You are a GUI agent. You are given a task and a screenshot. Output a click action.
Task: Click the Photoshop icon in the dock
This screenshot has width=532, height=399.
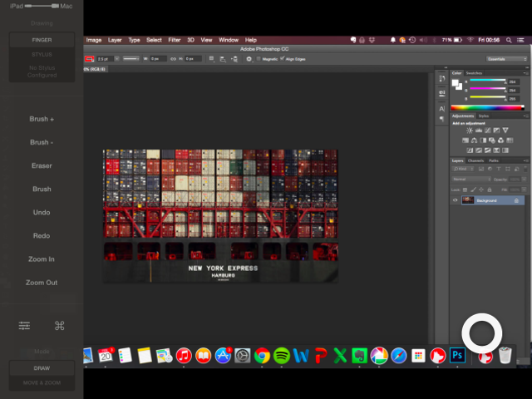(456, 356)
